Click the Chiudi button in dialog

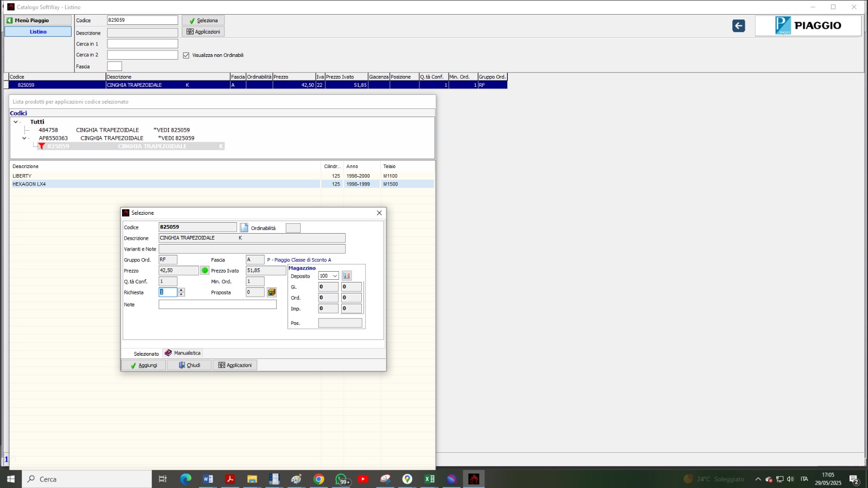[189, 365]
